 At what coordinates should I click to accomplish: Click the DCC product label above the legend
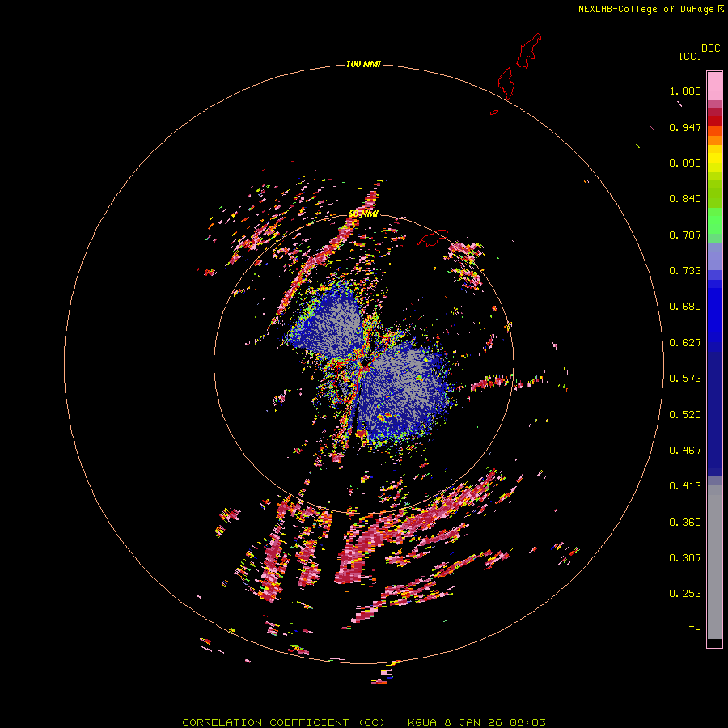[710, 49]
